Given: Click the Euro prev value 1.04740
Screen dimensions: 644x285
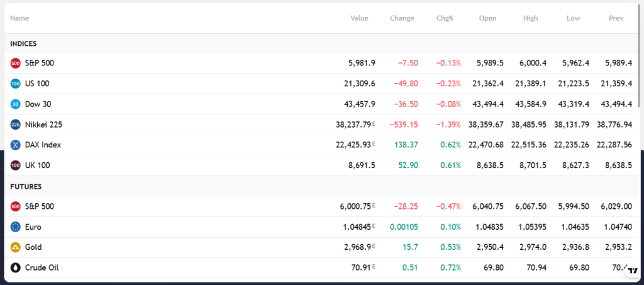Looking at the screenshot, I should click(618, 227).
